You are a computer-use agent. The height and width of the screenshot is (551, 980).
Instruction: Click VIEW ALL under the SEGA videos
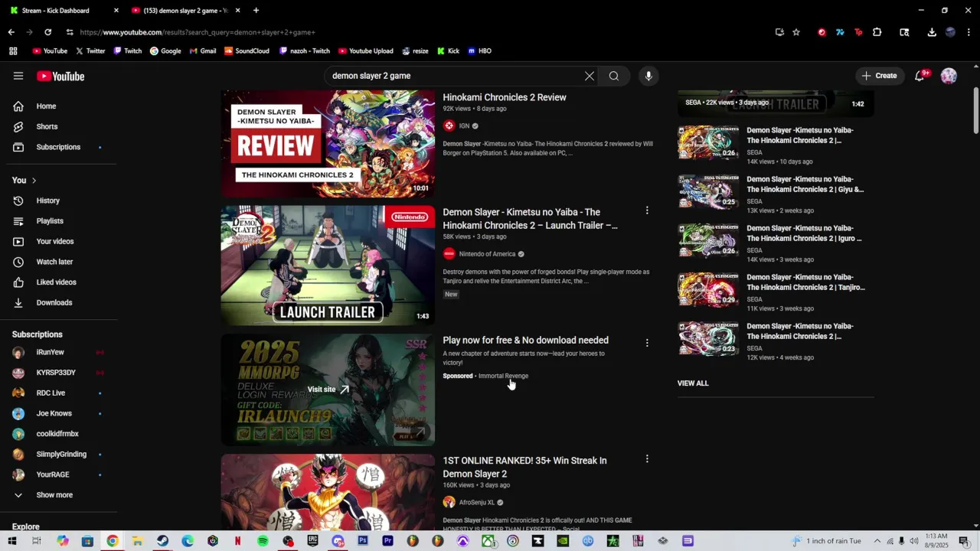point(693,383)
